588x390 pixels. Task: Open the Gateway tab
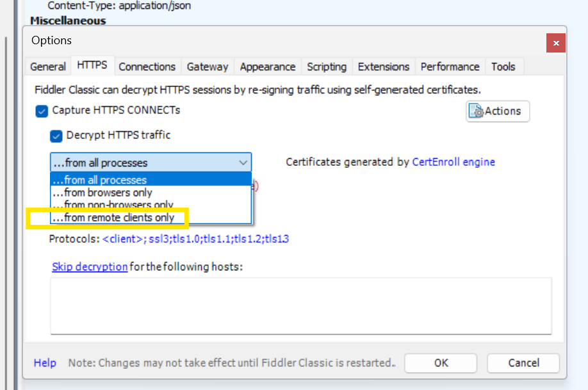pyautogui.click(x=208, y=67)
